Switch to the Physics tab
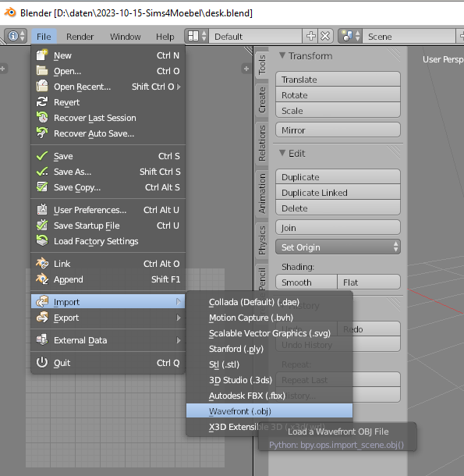Screen dimensions: 464x476 [262, 240]
